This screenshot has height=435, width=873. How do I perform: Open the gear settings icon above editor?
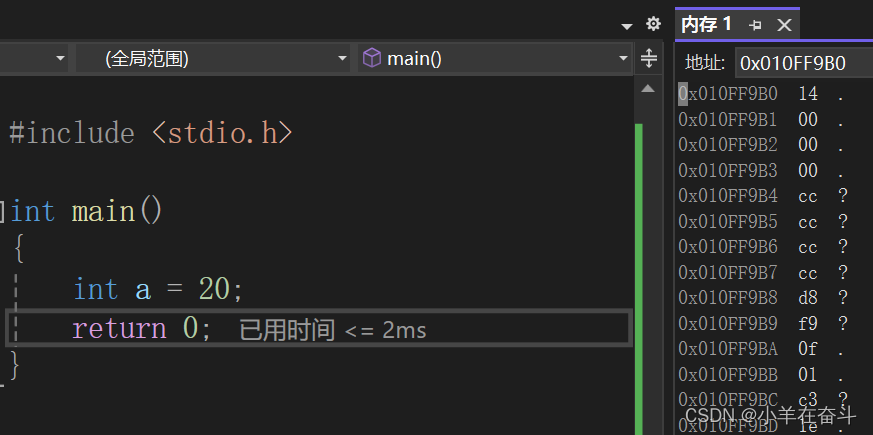[x=653, y=24]
